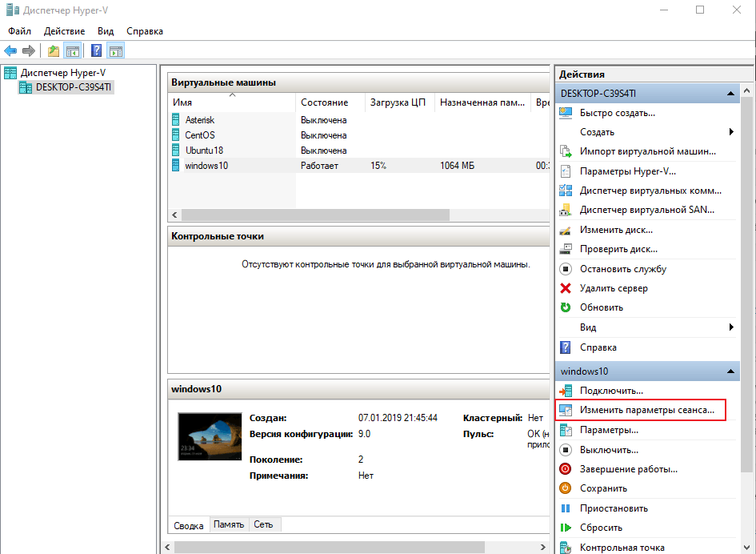Switch to the Память tab
756x554 pixels.
[x=229, y=525]
